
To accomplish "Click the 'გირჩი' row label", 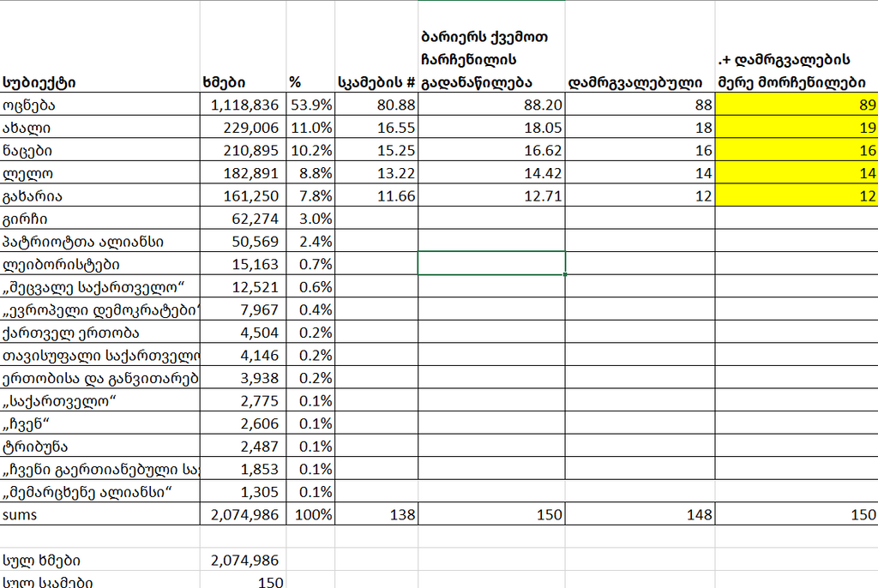I will click(99, 219).
